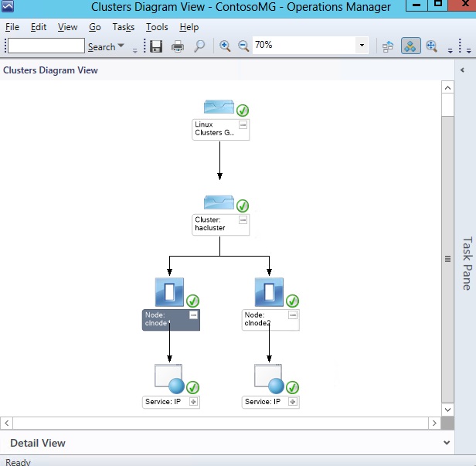Open the Search dropdown arrow

click(x=121, y=47)
